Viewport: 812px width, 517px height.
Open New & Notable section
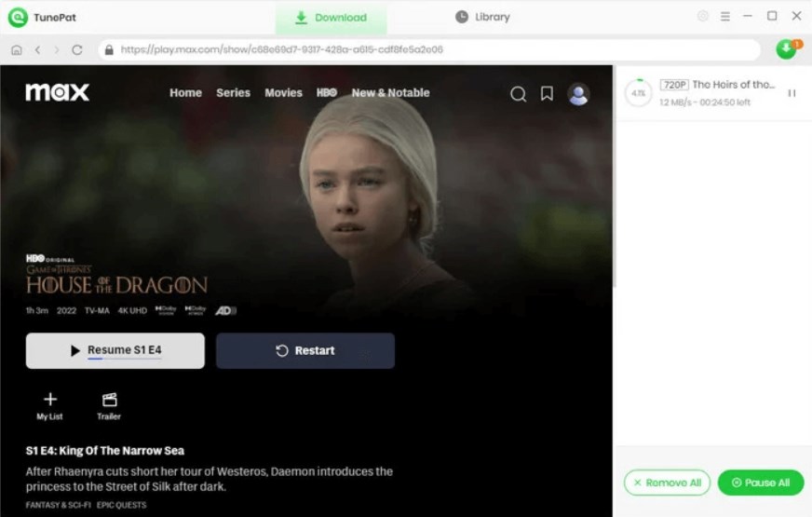pyautogui.click(x=390, y=93)
